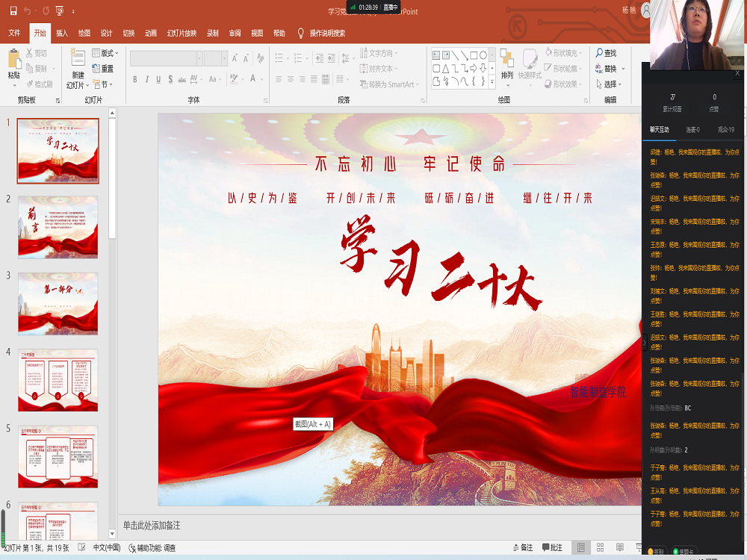The width and height of the screenshot is (747, 560).
Task: Open the Design ribbon tab
Action: click(106, 33)
